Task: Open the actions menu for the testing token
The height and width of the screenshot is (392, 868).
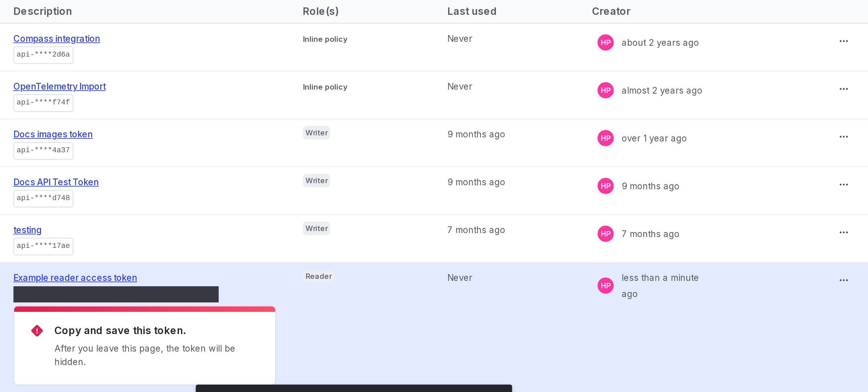Action: [844, 232]
